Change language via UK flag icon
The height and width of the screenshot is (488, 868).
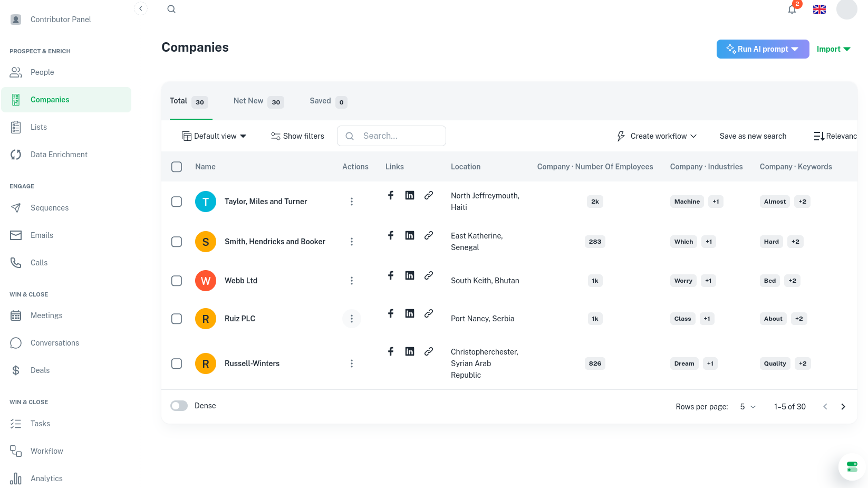819,9
